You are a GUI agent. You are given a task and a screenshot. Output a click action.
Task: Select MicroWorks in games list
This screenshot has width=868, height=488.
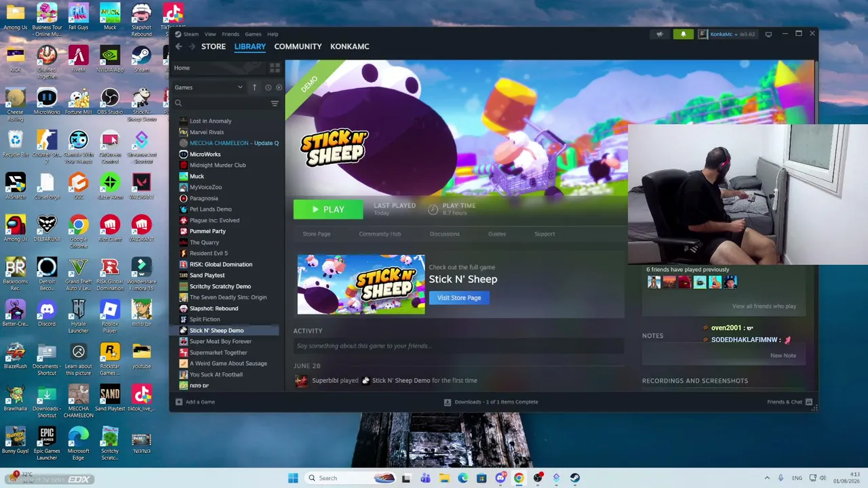205,154
